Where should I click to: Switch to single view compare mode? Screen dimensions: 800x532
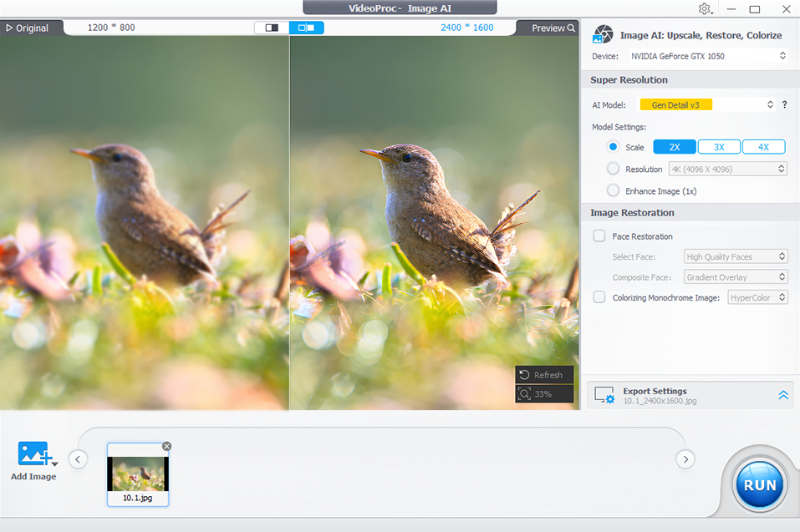coord(272,28)
